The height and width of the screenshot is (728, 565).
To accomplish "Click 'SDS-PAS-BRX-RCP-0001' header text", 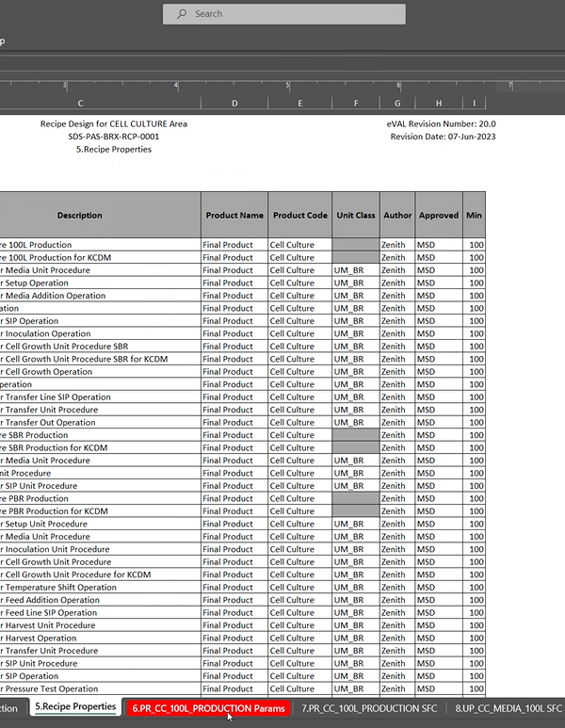I will (x=114, y=137).
